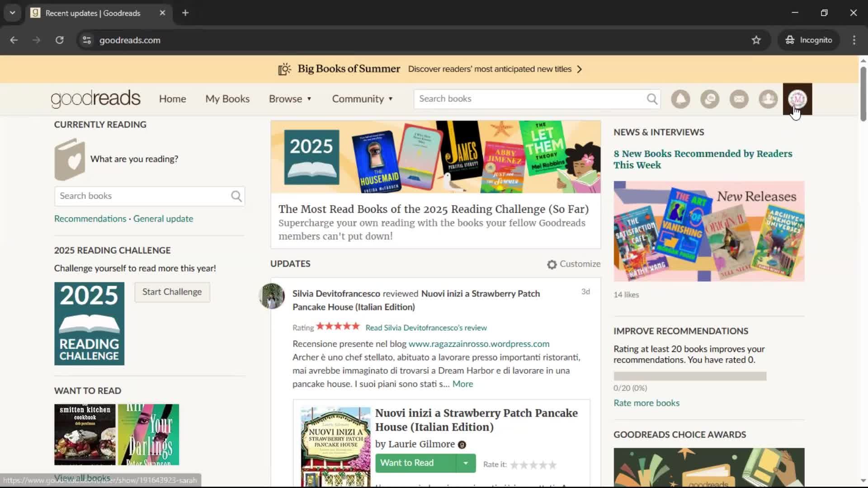Viewport: 868px width, 488px height.
Task: Open author Laurie Gilmore's page
Action: (x=421, y=444)
